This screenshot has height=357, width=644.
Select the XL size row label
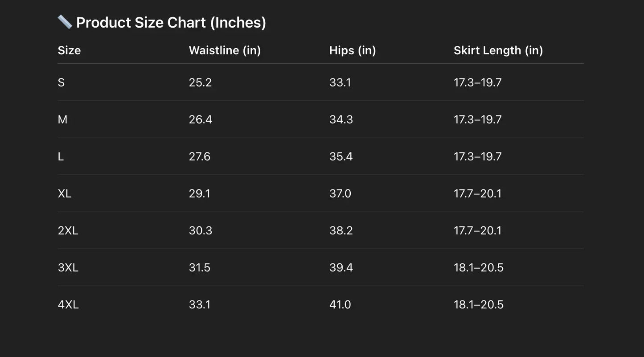tap(65, 193)
